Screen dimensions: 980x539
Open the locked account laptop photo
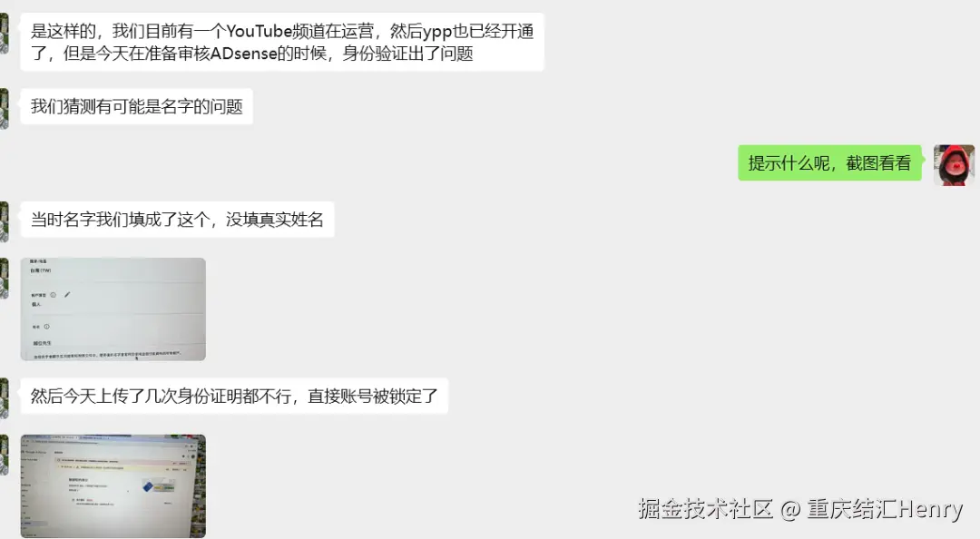(113, 485)
